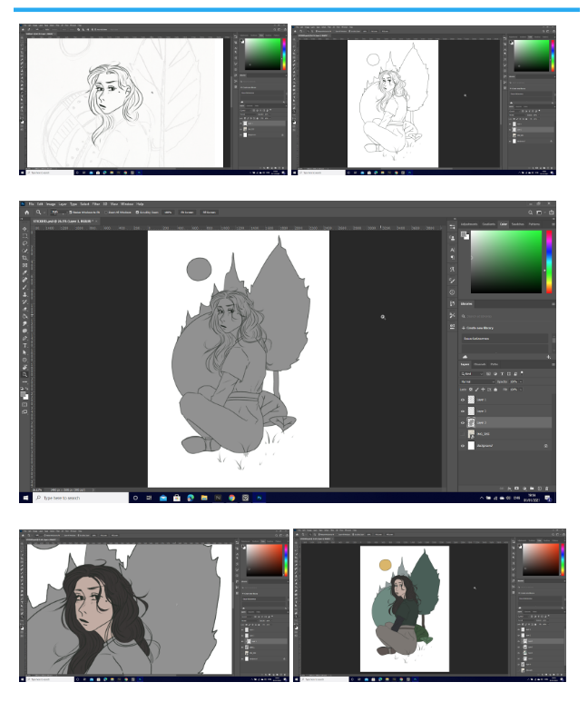Select the Brush tool in the large Photoshop window
588x702 pixels.
[x=24, y=287]
